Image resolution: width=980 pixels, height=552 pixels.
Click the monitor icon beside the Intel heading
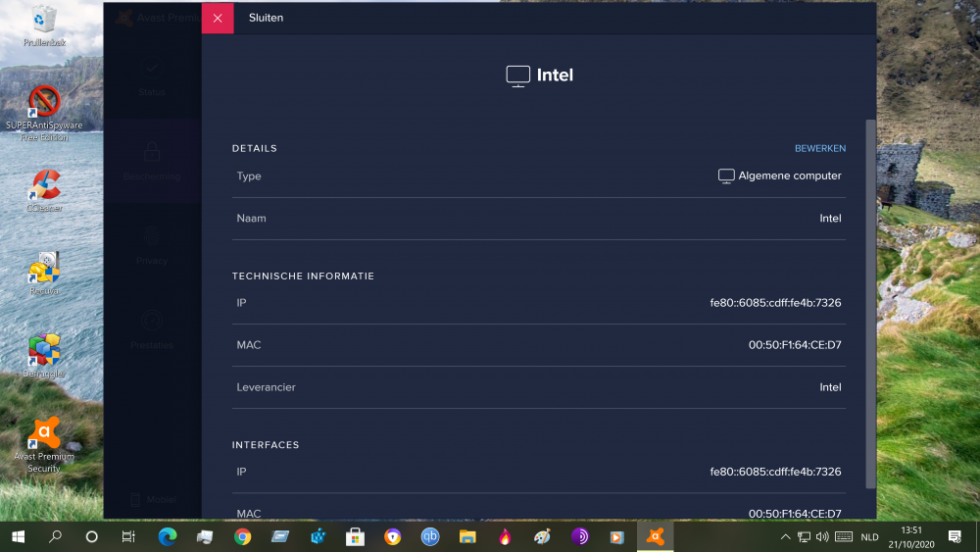point(518,75)
